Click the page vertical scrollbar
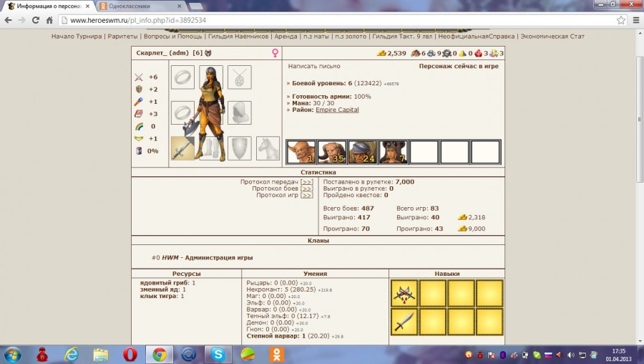The width and height of the screenshot is (644, 364). (x=640, y=119)
